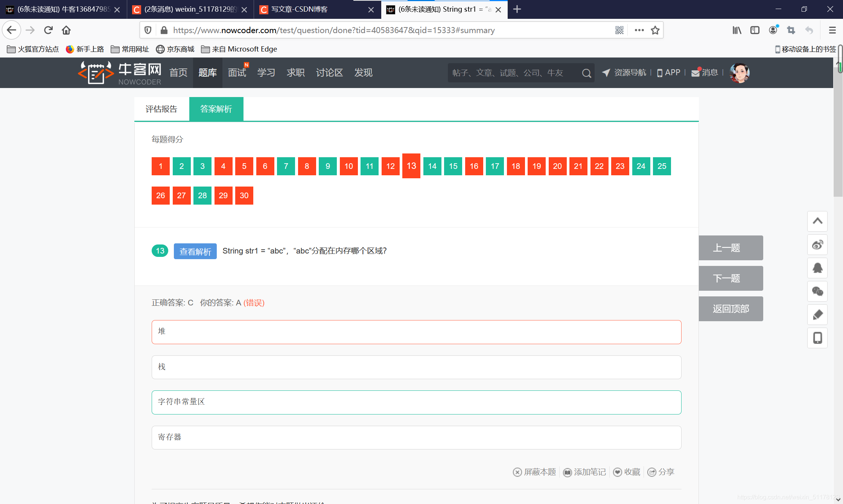The image size is (843, 504).
Task: Share via the Weibo icon
Action: (817, 245)
